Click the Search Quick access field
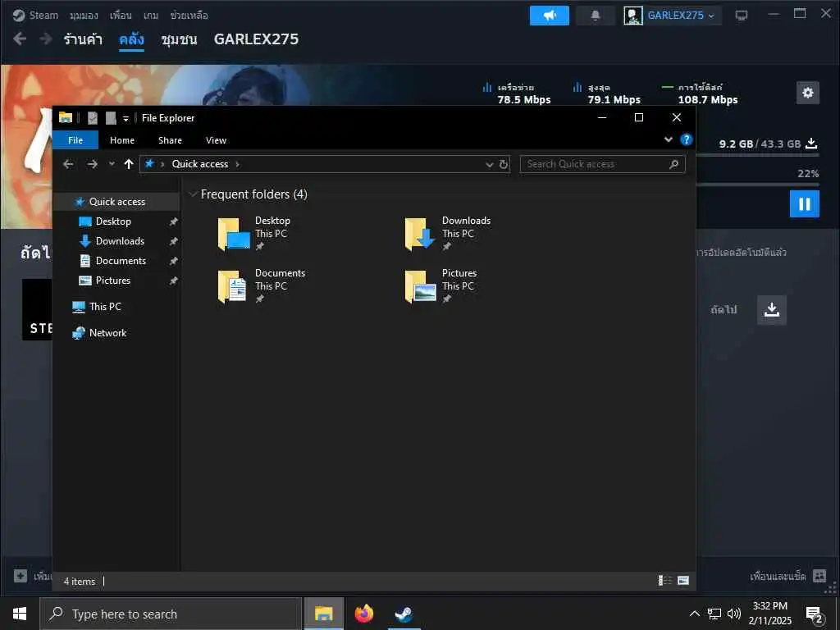 [602, 164]
